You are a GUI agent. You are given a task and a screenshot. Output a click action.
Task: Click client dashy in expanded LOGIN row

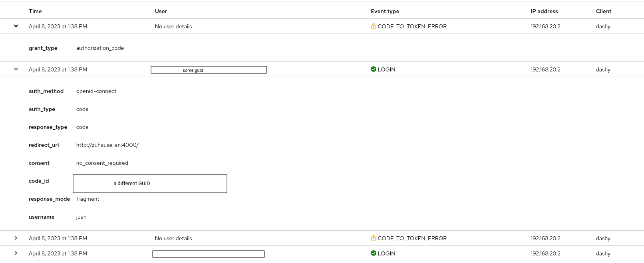(x=603, y=69)
